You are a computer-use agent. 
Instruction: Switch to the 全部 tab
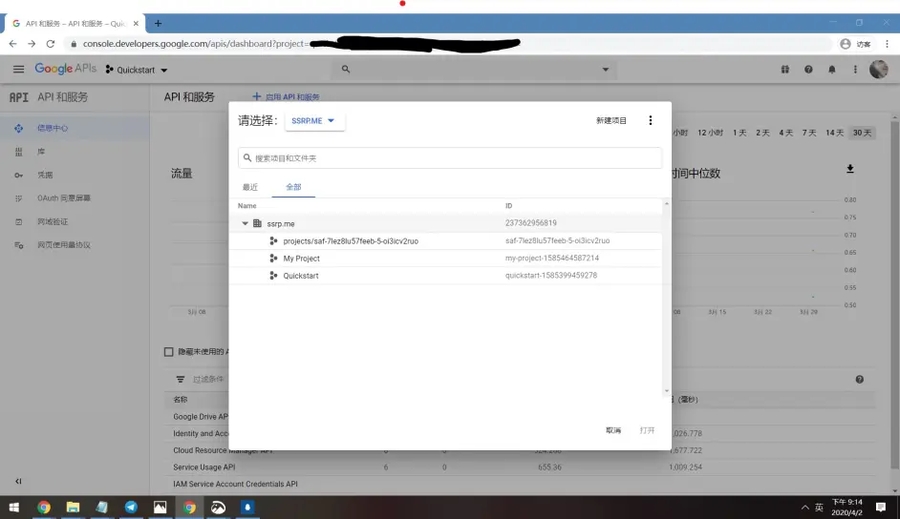click(x=293, y=188)
